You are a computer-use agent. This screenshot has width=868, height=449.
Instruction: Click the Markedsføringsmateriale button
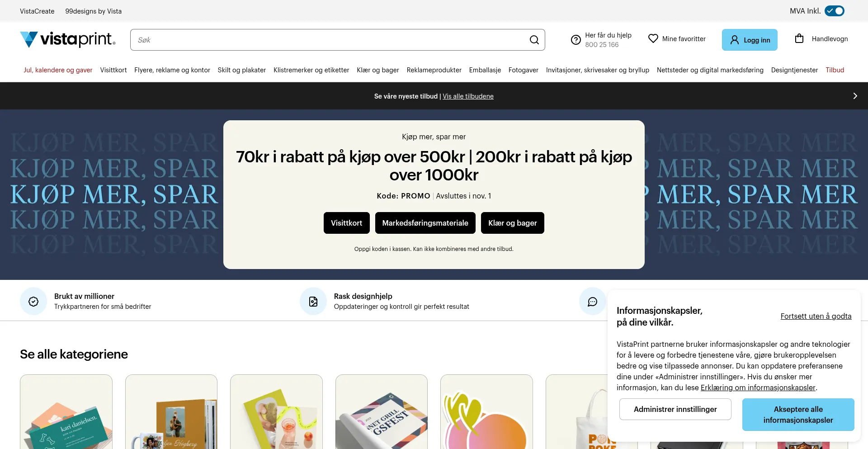425,223
